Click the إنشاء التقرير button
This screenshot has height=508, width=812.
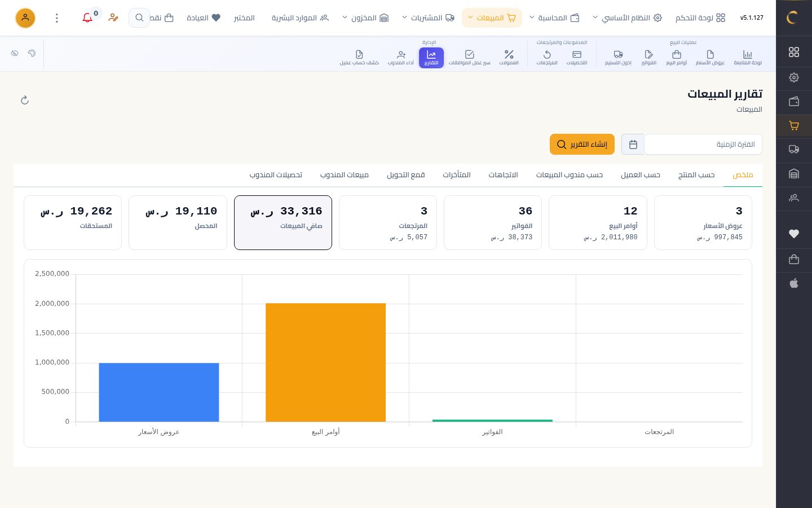[582, 144]
